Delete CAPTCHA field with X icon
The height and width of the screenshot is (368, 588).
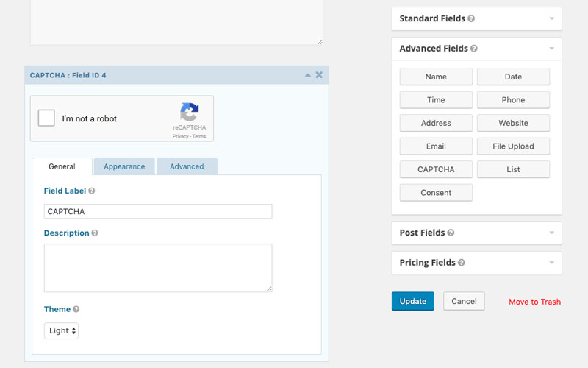(319, 75)
